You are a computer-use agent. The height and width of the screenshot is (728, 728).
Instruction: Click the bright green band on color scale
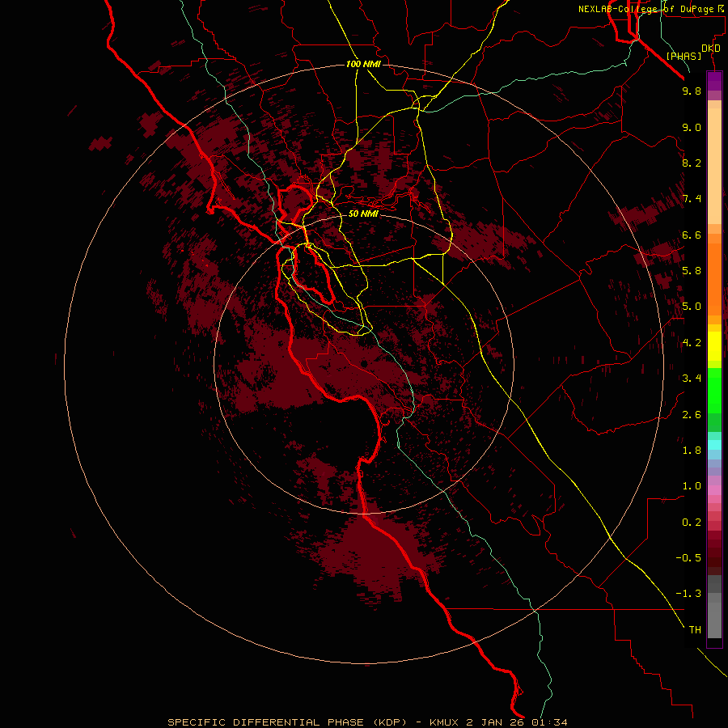pyautogui.click(x=714, y=391)
